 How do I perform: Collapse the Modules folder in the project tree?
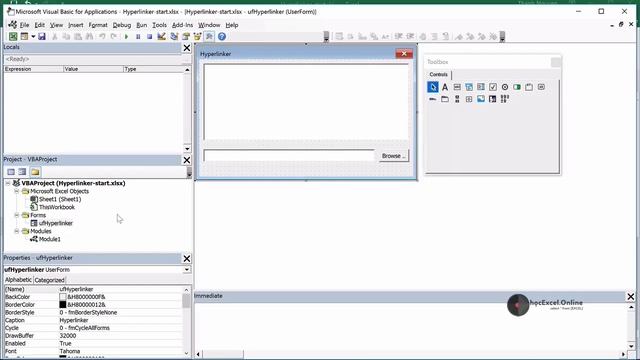coord(17,231)
